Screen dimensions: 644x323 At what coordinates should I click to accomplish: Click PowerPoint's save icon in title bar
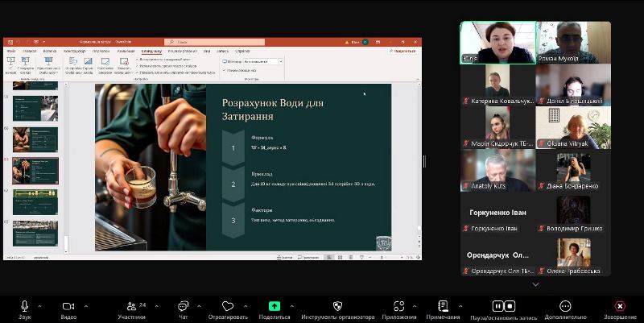(10, 42)
